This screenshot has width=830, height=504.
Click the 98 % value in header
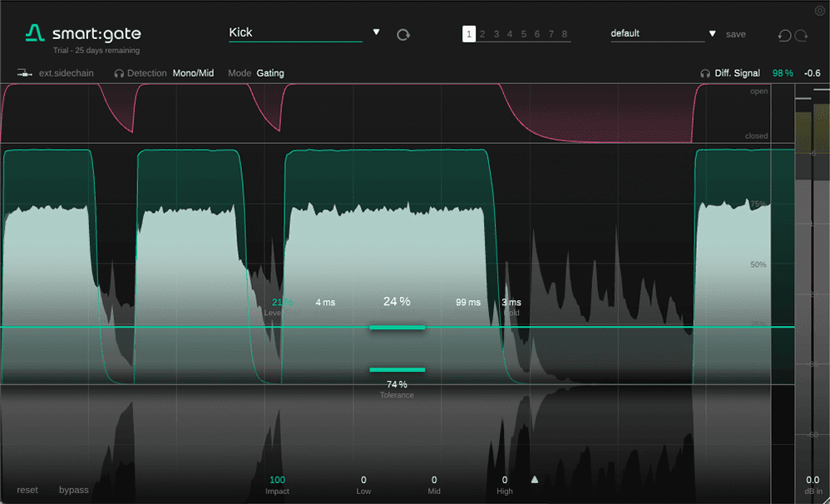pos(783,73)
